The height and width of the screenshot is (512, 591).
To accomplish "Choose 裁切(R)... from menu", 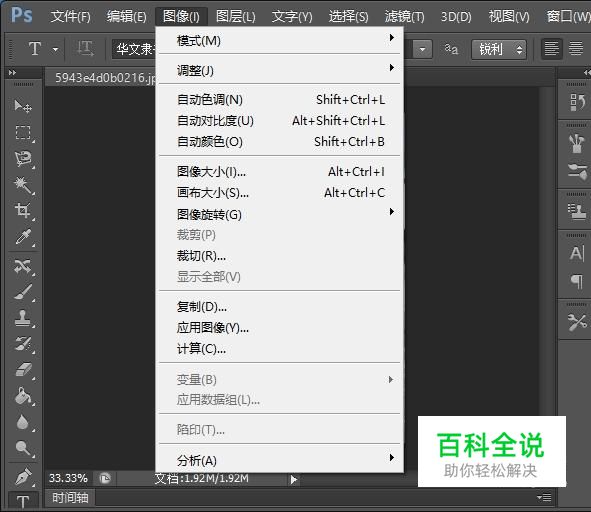I will click(279, 256).
